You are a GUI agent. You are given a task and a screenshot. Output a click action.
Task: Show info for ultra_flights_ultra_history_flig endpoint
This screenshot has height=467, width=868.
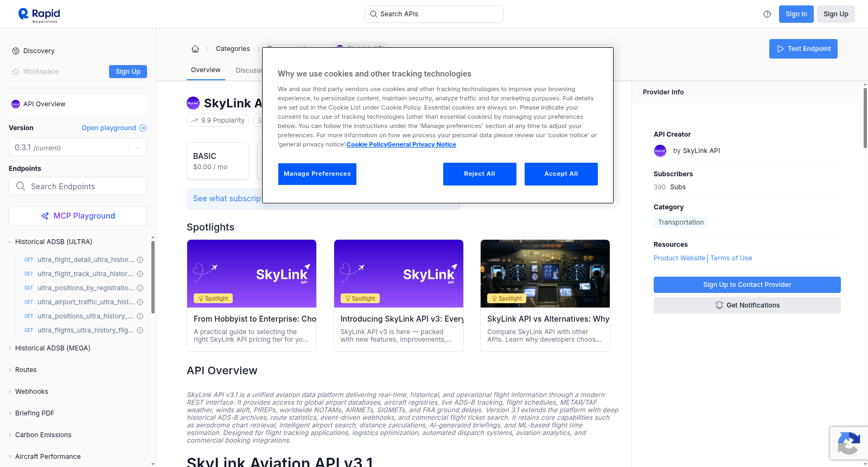[x=140, y=330]
